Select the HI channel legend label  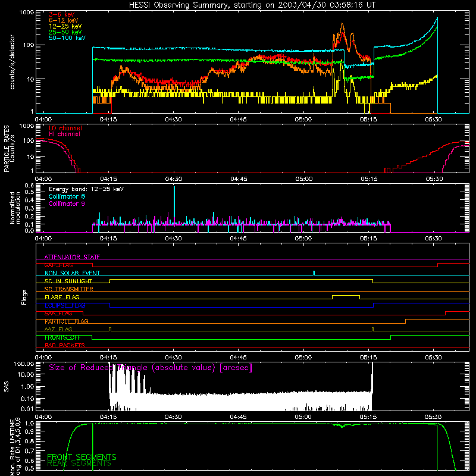(x=64, y=134)
